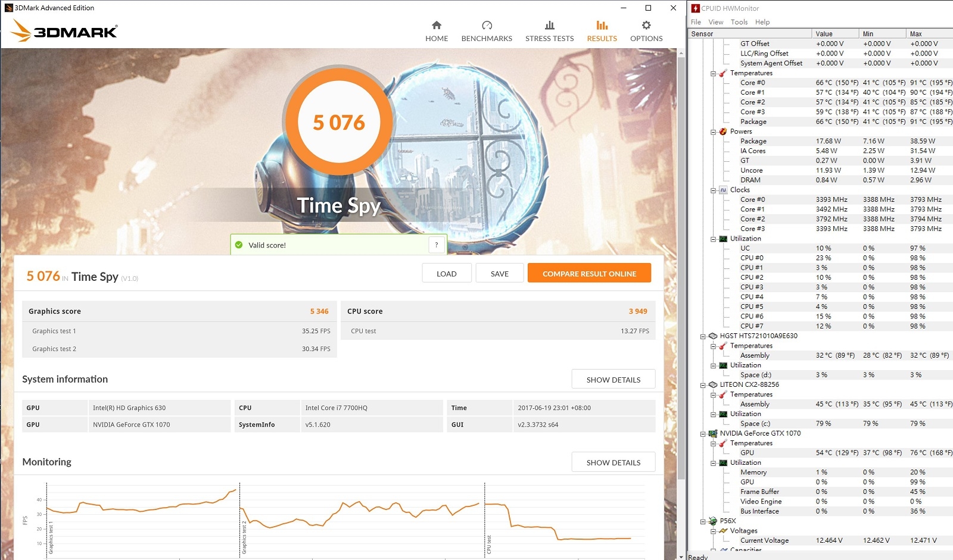Screen dimensions: 953x560
Task: Collapse the P56X Voltages node
Action: tap(713, 531)
